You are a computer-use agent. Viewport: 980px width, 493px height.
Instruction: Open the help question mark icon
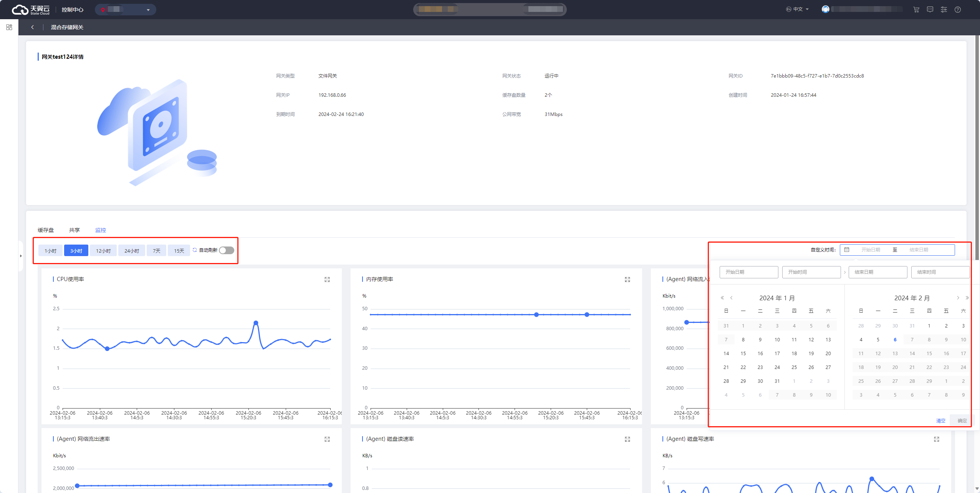958,10
